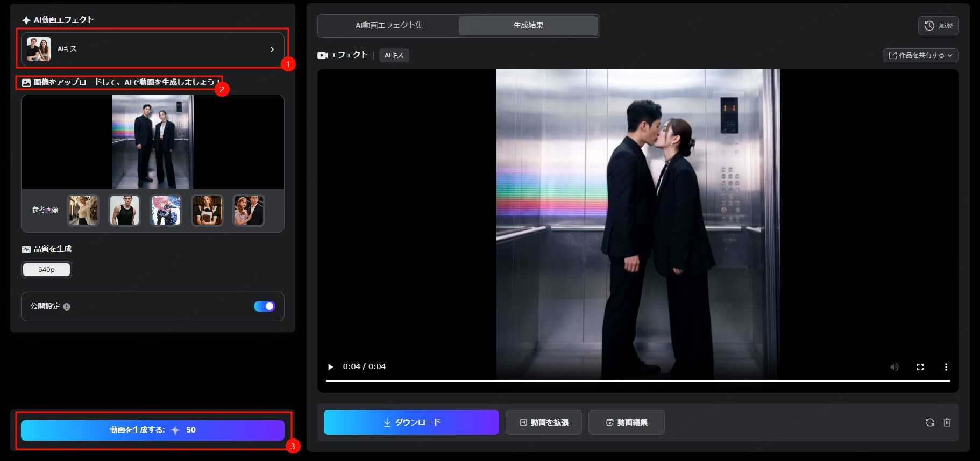
Task: Click the 0:04 / 0:04 time display
Action: point(364,366)
